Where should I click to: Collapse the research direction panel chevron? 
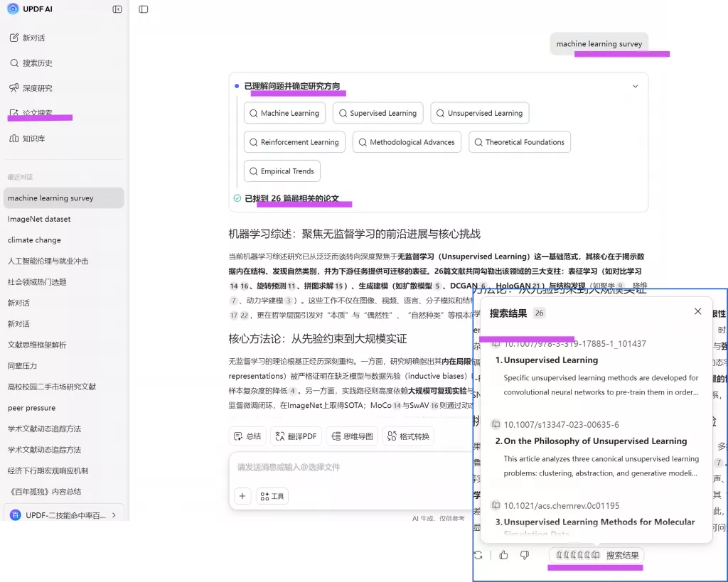636,87
